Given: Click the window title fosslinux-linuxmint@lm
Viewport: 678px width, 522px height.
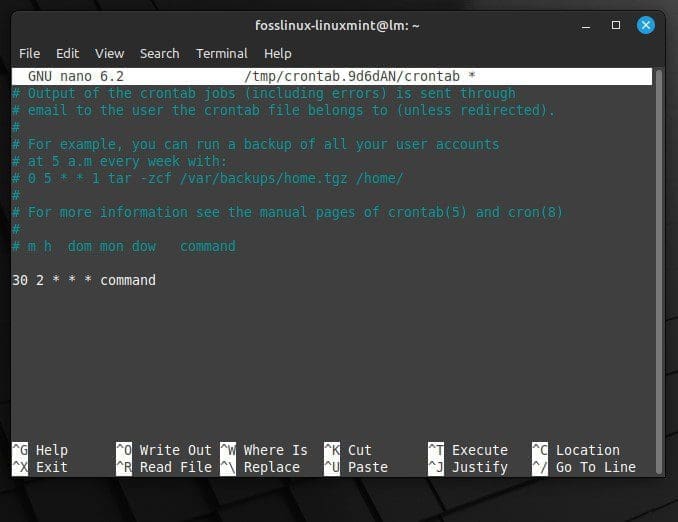Looking at the screenshot, I should (337, 26).
